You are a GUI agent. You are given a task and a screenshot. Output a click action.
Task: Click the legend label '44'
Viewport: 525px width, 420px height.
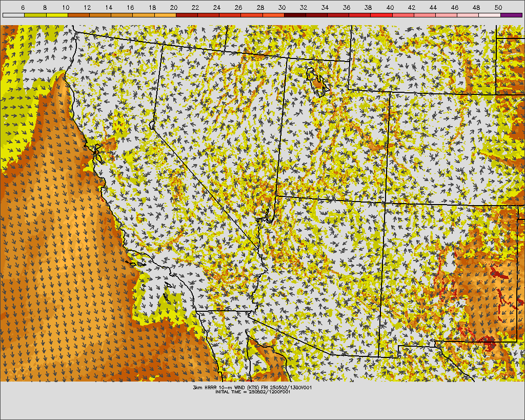tap(433, 7)
